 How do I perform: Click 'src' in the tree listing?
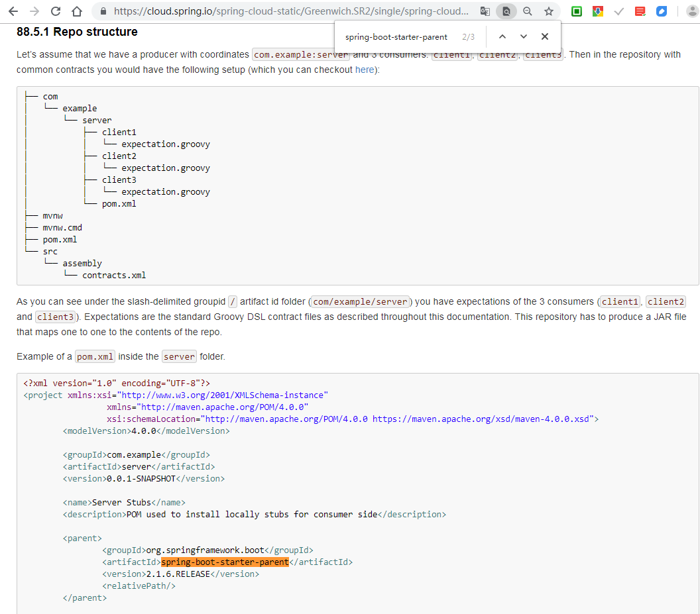[x=50, y=251]
